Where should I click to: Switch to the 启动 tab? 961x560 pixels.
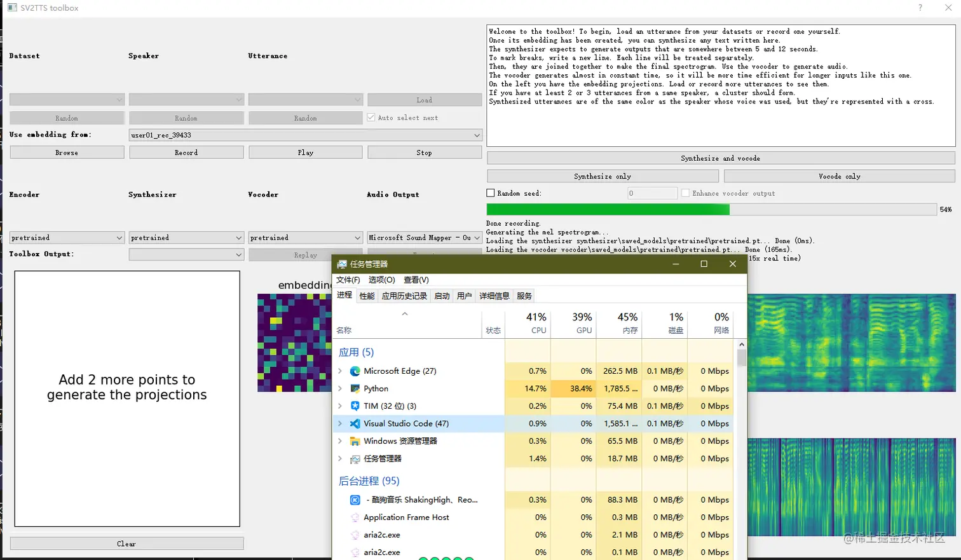click(442, 296)
